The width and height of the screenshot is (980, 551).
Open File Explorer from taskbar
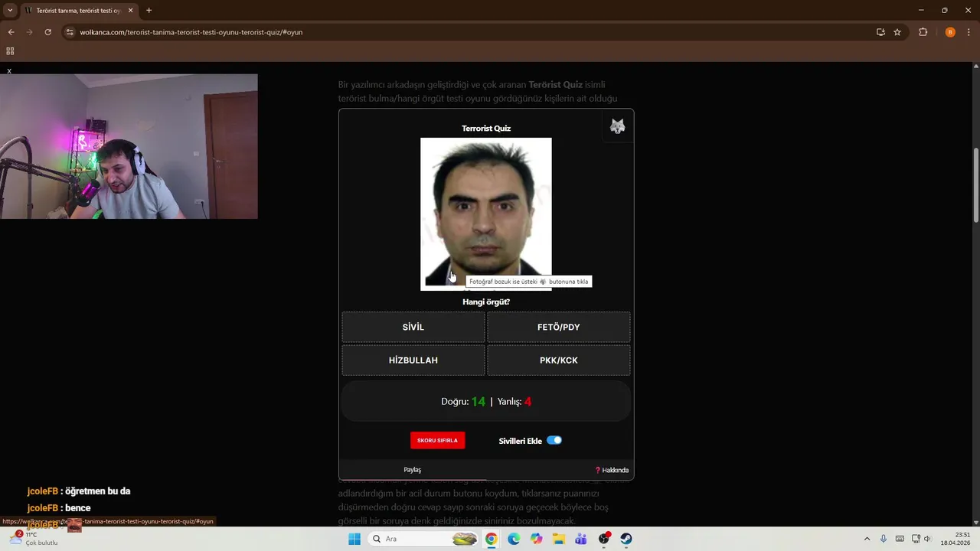[x=558, y=539]
